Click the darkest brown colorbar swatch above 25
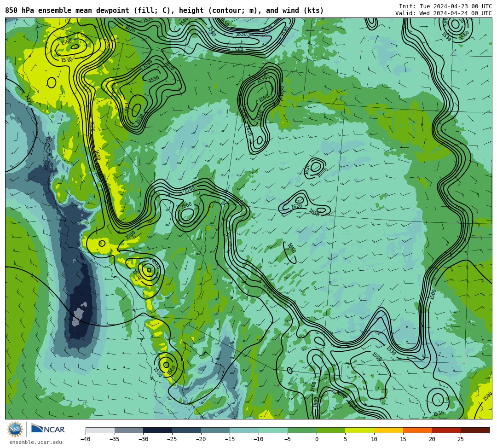The height and width of the screenshot is (448, 497). 475,430
